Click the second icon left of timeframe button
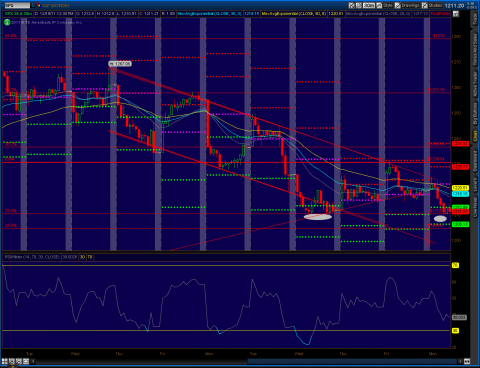The width and height of the screenshot is (480, 368). pyautogui.click(x=359, y=5)
